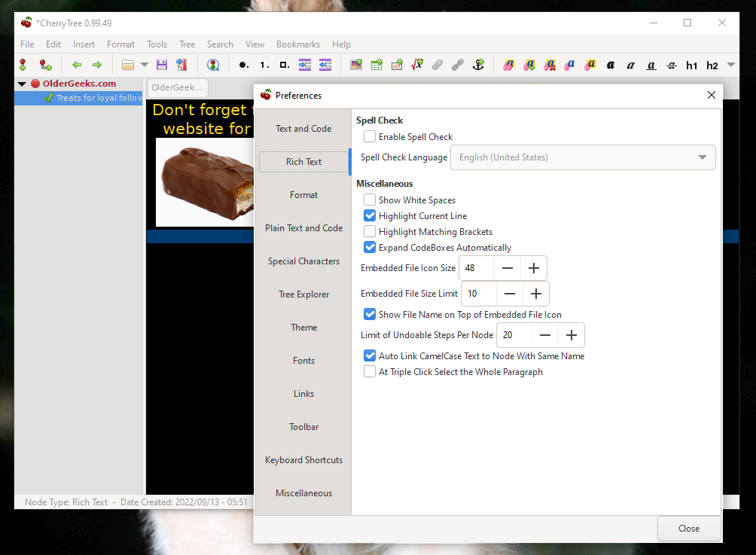Enable Spell Check checkbox

[370, 136]
